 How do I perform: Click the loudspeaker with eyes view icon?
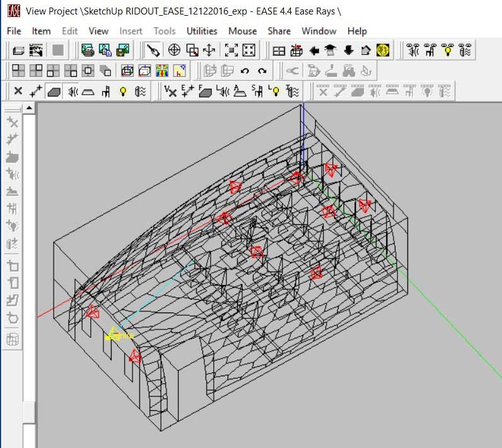click(x=413, y=50)
